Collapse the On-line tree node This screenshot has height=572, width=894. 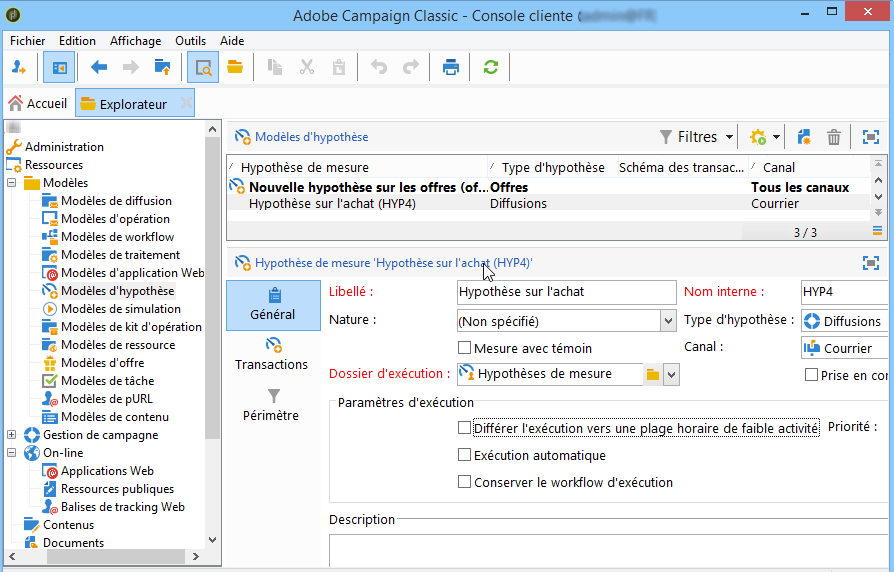tap(11, 453)
